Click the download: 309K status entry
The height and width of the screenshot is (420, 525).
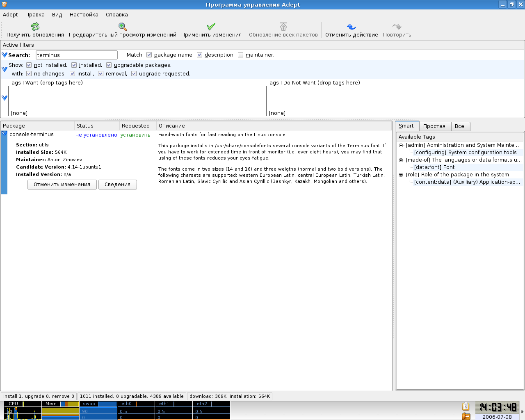(230, 396)
